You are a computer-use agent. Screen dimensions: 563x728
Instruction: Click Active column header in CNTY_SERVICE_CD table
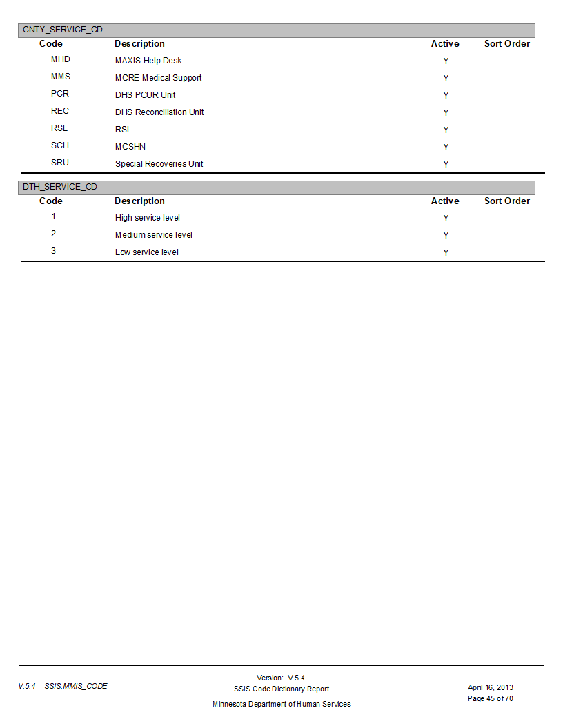coord(445,44)
